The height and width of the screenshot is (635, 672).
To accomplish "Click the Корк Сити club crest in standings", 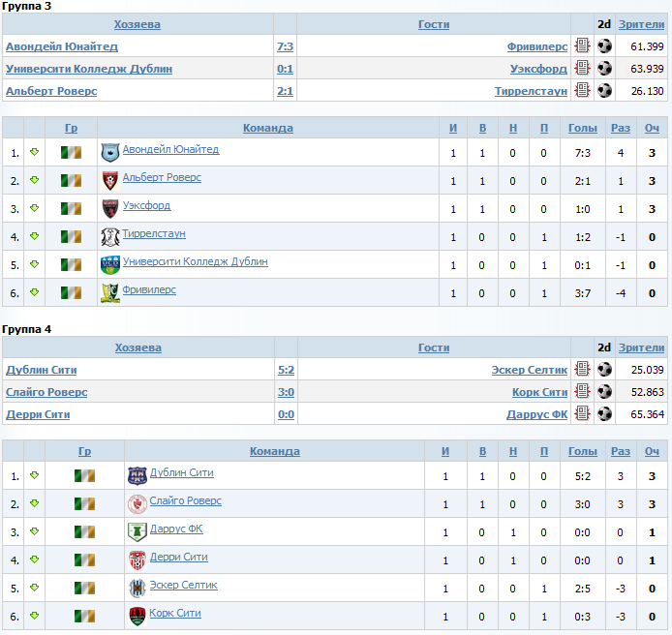I will pos(137,617).
